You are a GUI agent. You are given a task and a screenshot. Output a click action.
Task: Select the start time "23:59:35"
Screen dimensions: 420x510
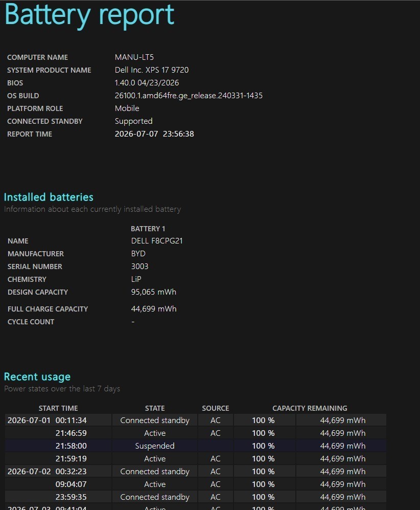click(71, 497)
